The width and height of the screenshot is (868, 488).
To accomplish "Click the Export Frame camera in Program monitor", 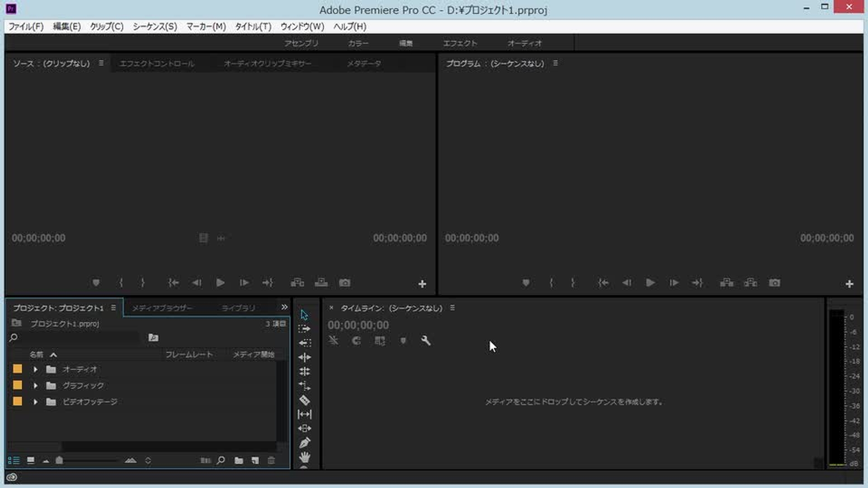I will (774, 283).
